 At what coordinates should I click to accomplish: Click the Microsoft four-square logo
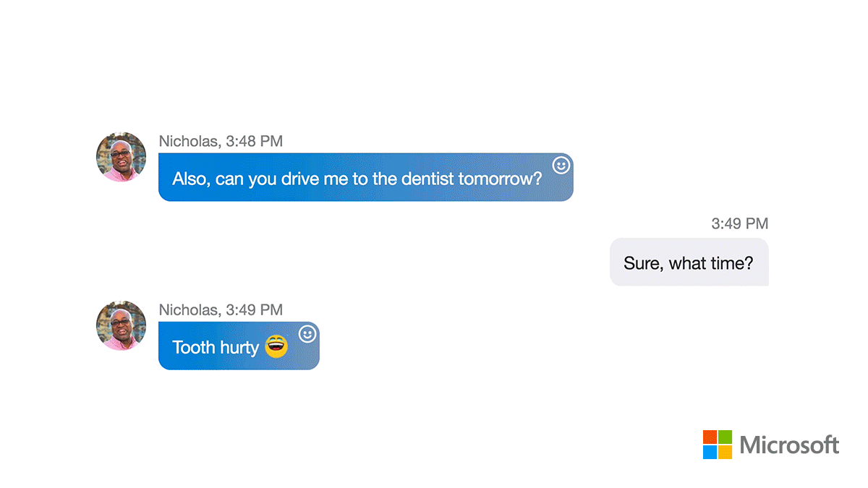[718, 445]
